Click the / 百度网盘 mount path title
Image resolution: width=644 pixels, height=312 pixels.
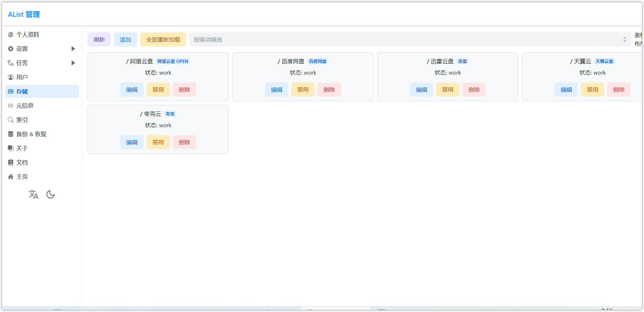(x=291, y=61)
